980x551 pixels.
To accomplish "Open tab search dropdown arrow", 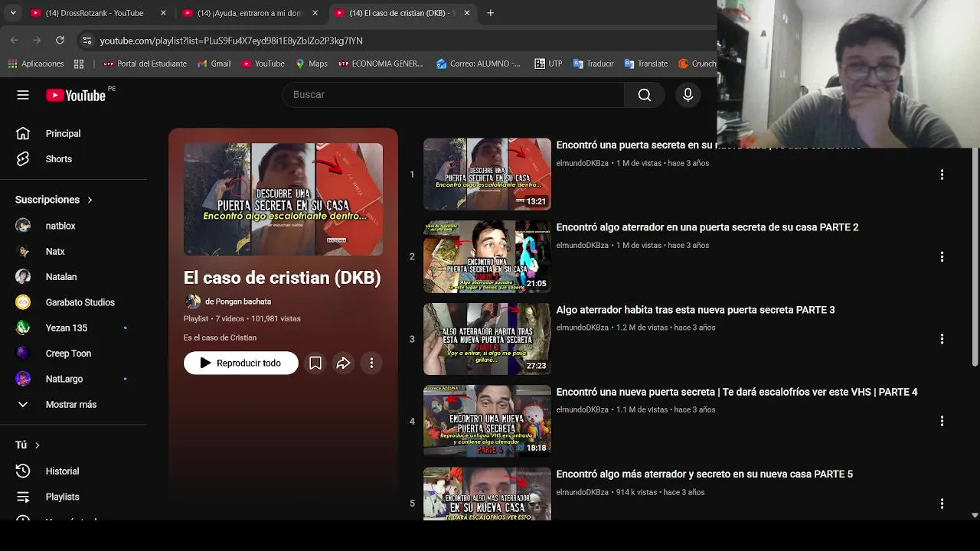I will (x=12, y=13).
